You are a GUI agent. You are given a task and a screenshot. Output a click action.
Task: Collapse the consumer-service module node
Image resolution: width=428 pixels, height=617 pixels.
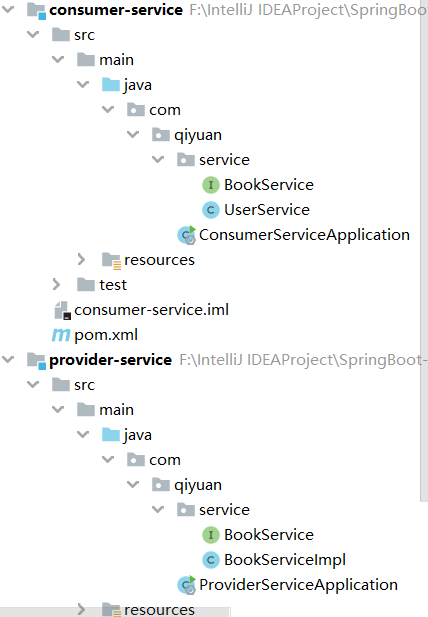(8, 9)
